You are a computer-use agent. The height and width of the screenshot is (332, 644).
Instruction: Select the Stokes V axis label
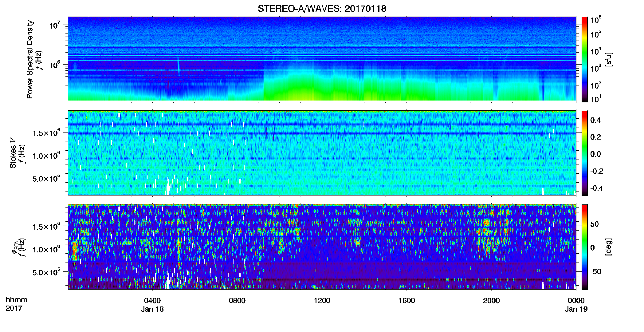click(13, 153)
